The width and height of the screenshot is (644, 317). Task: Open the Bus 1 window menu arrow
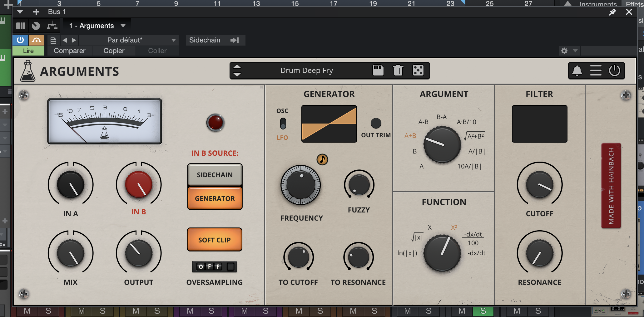click(x=20, y=12)
